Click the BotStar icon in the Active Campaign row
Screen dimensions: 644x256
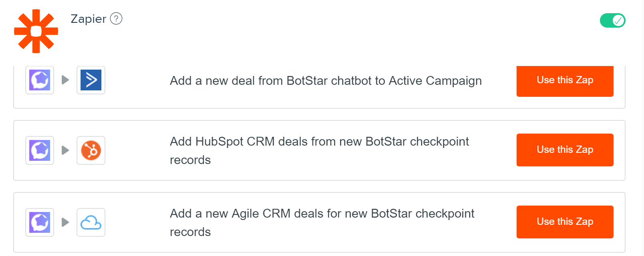40,80
